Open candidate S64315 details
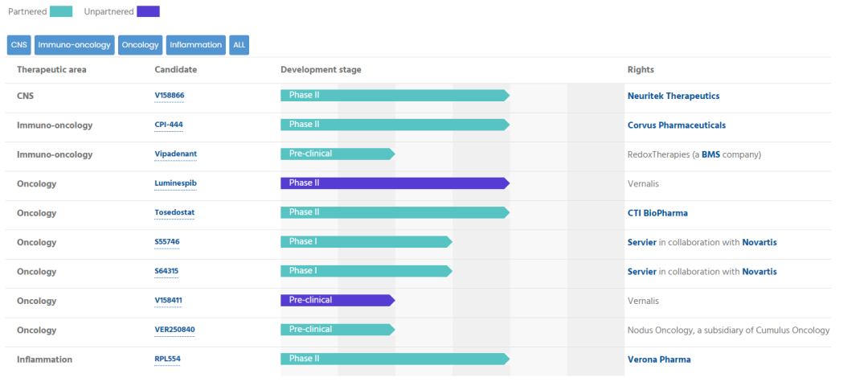Image resolution: width=868 pixels, height=390 pixels. [166, 272]
